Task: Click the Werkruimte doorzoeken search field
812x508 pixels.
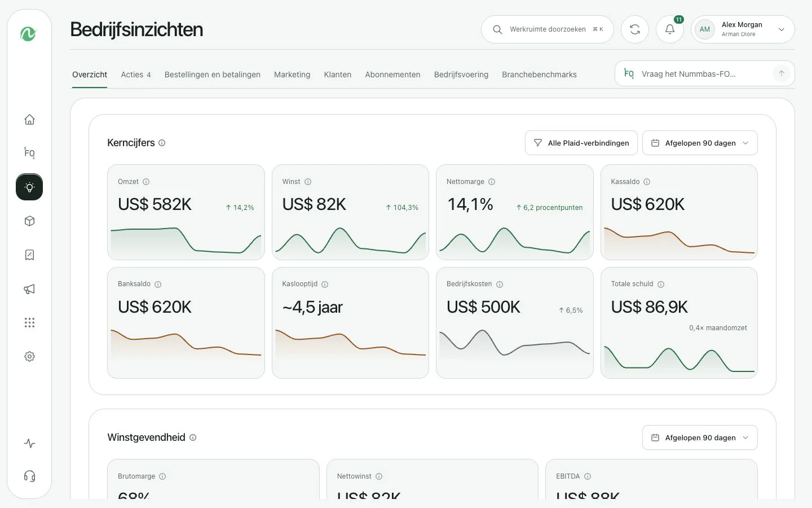Action: [x=548, y=29]
